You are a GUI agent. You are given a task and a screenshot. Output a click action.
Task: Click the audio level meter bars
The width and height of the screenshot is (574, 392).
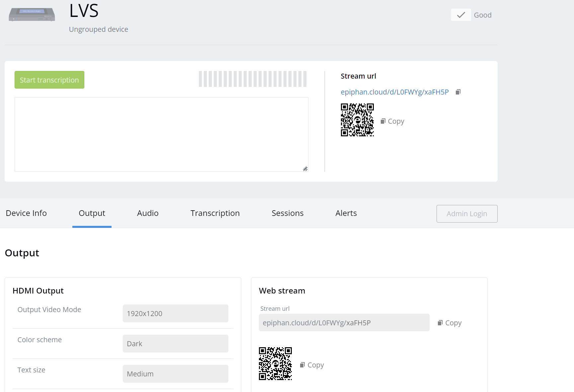[x=252, y=79]
